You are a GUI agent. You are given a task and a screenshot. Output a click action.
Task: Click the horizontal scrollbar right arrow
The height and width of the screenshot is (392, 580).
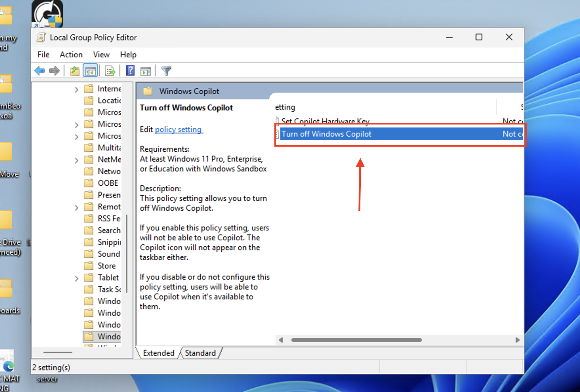[517, 340]
